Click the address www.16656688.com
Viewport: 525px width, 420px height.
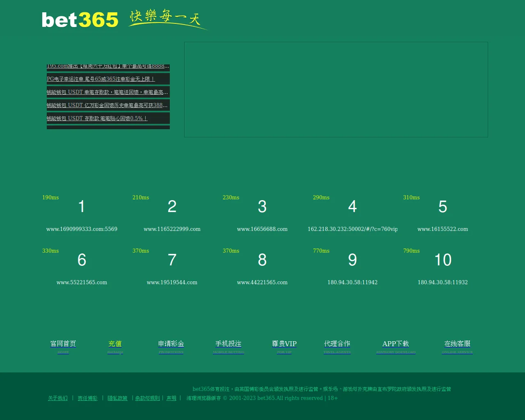pos(262,229)
